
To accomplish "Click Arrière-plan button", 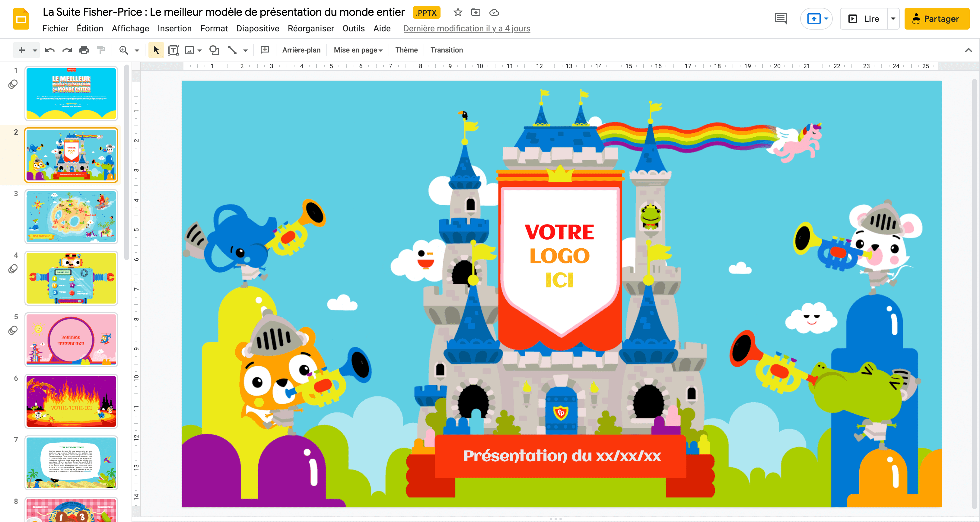I will [x=301, y=50].
